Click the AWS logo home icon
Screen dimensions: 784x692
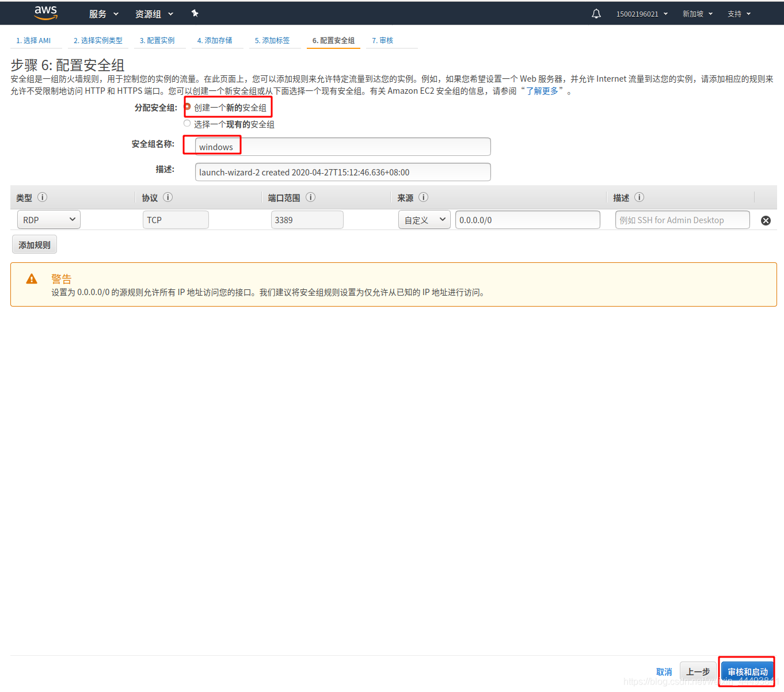click(x=45, y=13)
